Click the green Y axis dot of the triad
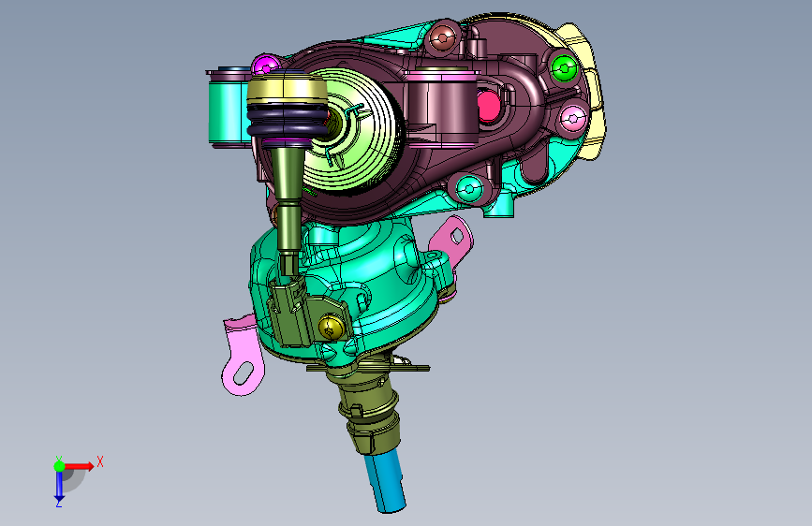 click(x=60, y=466)
